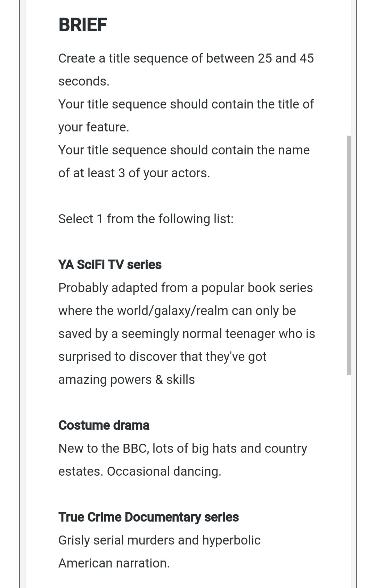
Task: Click the 'amazing powers & skills' line
Action: click(x=127, y=379)
